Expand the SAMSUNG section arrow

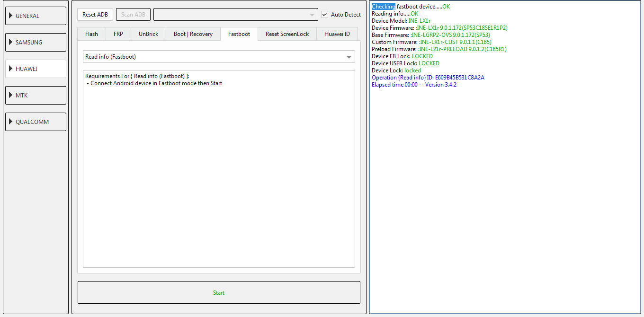pyautogui.click(x=10, y=42)
